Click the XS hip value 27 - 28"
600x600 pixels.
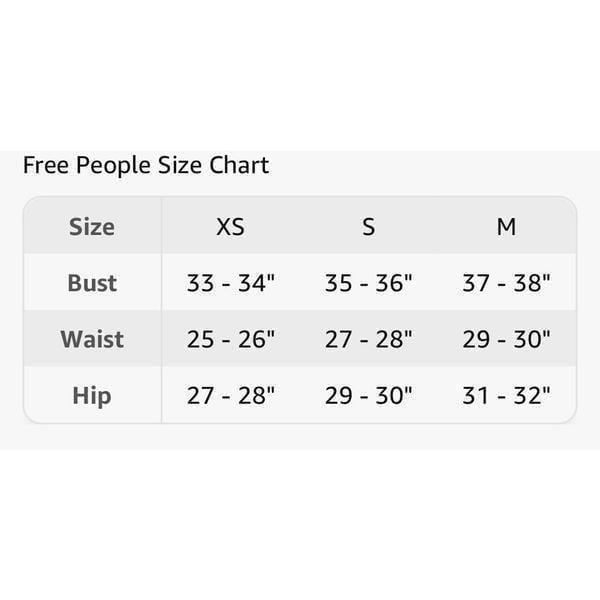click(x=231, y=396)
